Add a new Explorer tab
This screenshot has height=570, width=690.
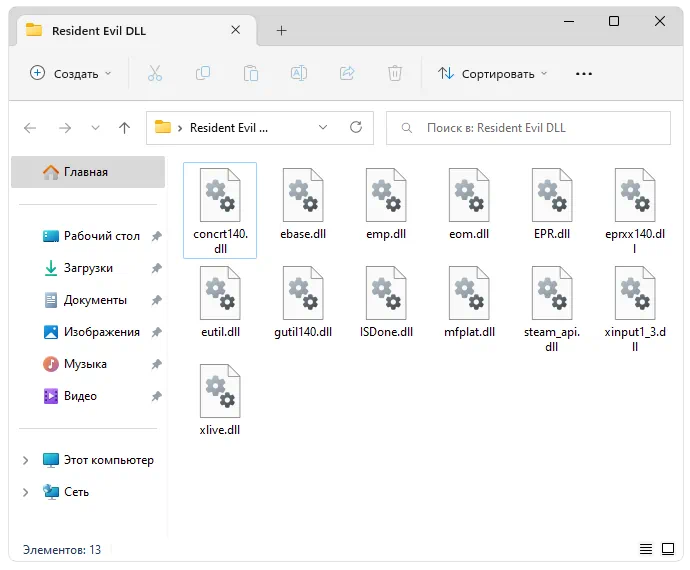281,30
